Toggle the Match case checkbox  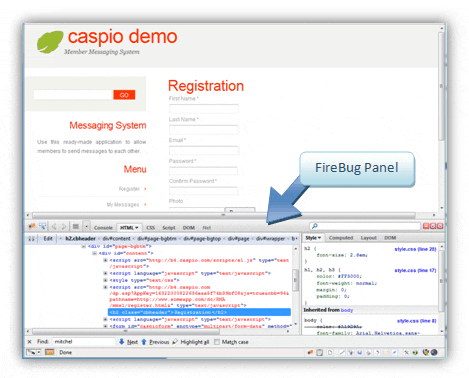tap(217, 342)
